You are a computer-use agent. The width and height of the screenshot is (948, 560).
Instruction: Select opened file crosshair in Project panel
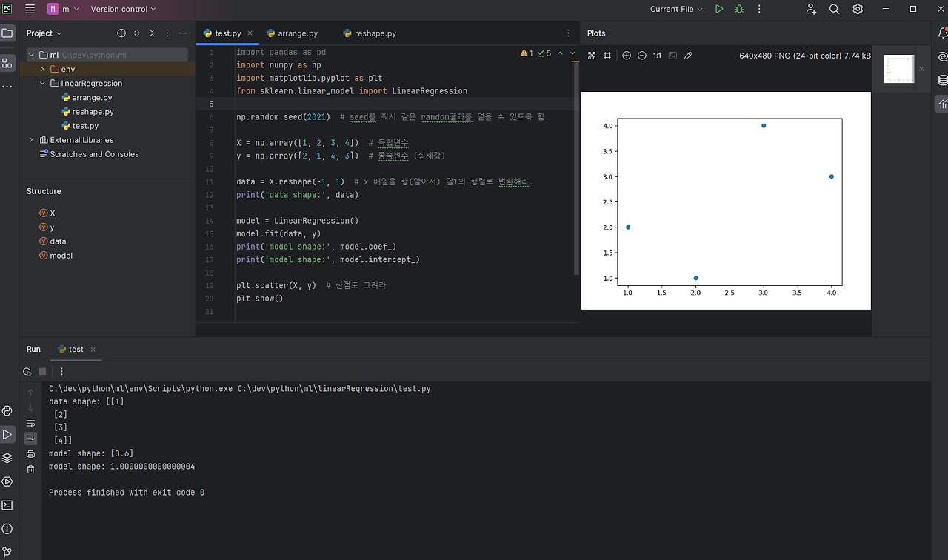pyautogui.click(x=121, y=33)
